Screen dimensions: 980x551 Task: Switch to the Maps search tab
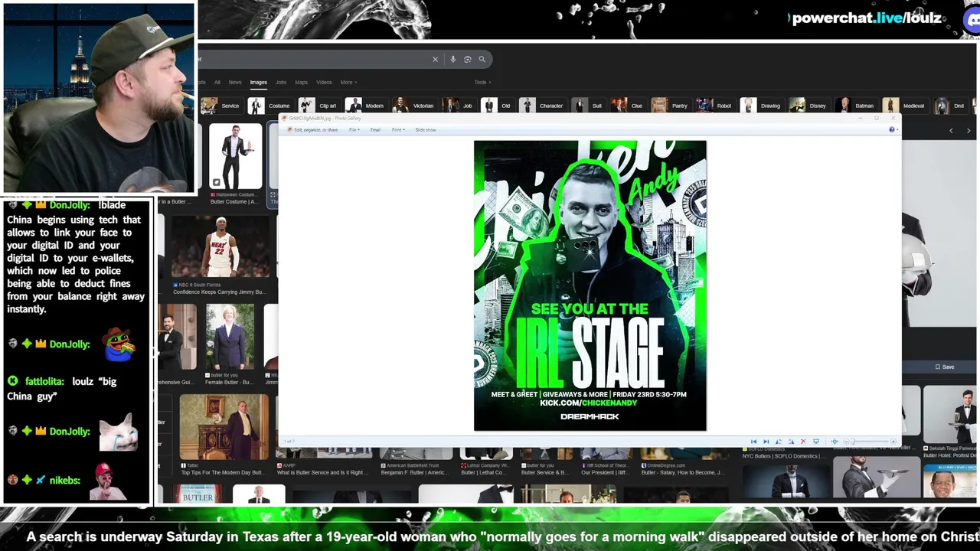click(302, 82)
